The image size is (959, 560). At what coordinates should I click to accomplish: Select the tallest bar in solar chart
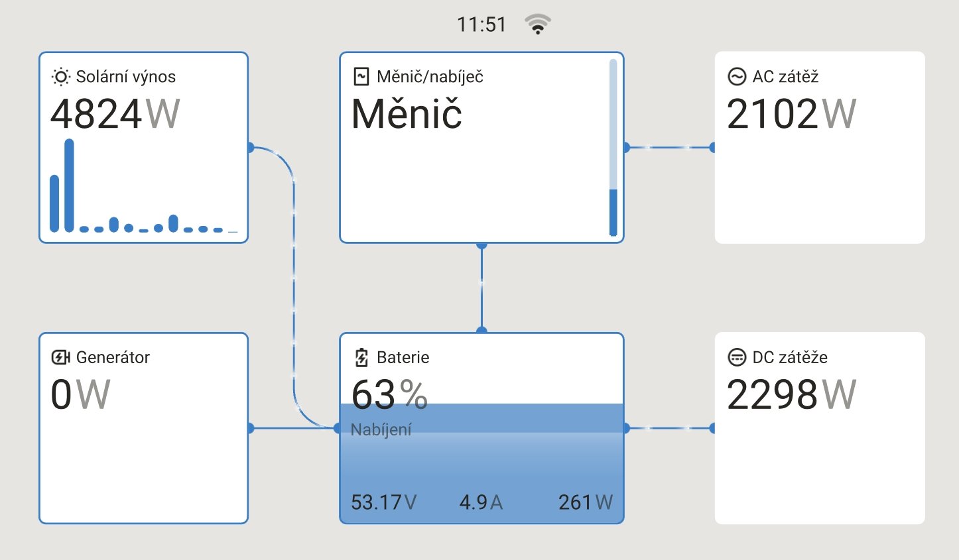pyautogui.click(x=69, y=185)
